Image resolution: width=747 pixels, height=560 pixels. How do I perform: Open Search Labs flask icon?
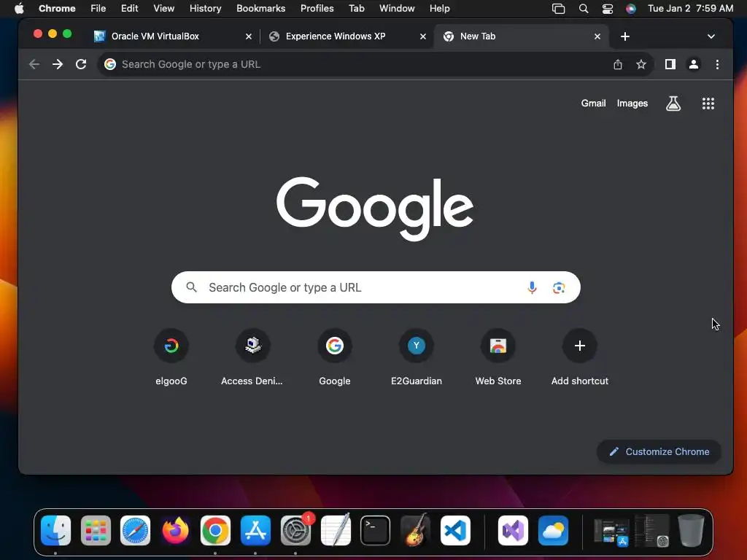[673, 104]
